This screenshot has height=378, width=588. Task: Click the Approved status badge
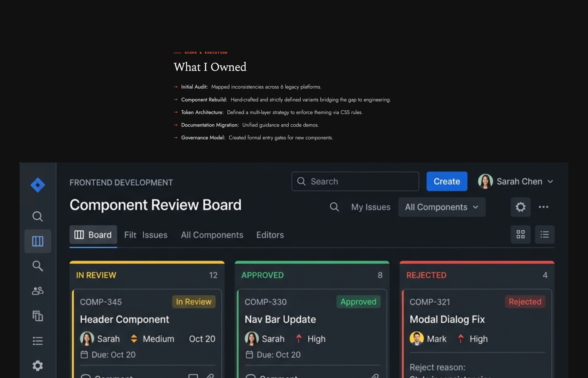(x=358, y=302)
